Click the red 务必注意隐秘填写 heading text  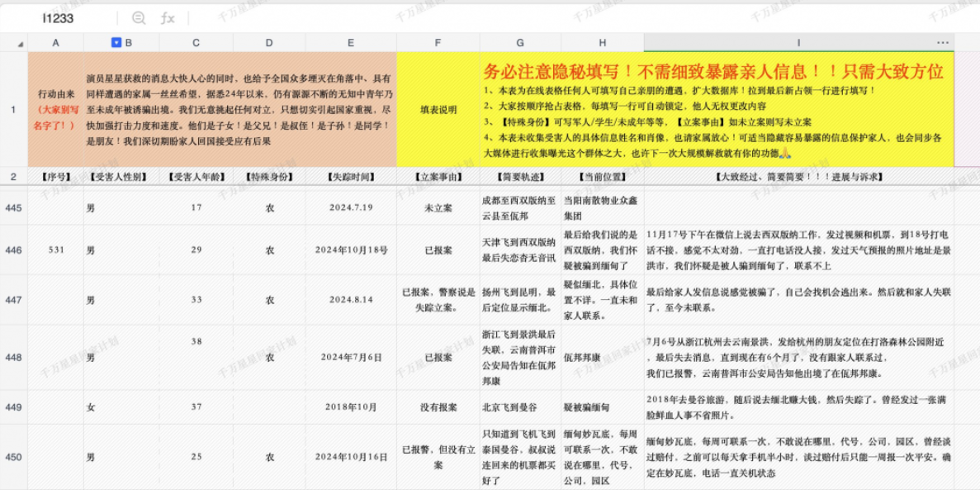pyautogui.click(x=713, y=71)
